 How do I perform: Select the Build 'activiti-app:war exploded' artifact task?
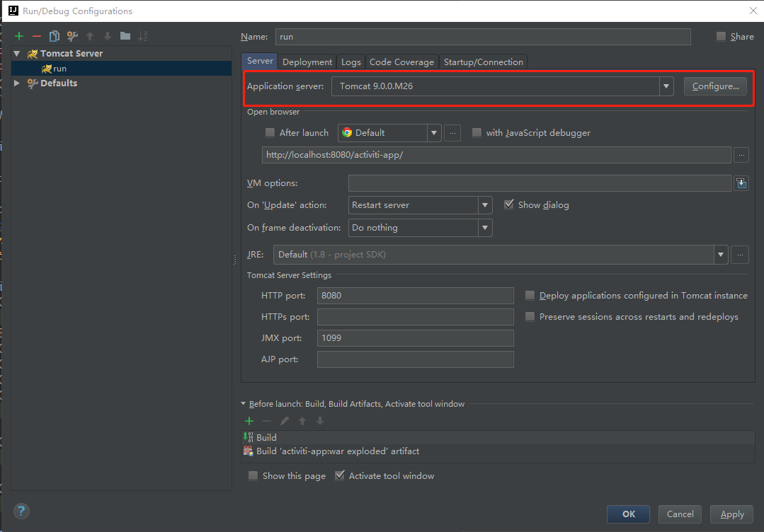(x=498, y=451)
